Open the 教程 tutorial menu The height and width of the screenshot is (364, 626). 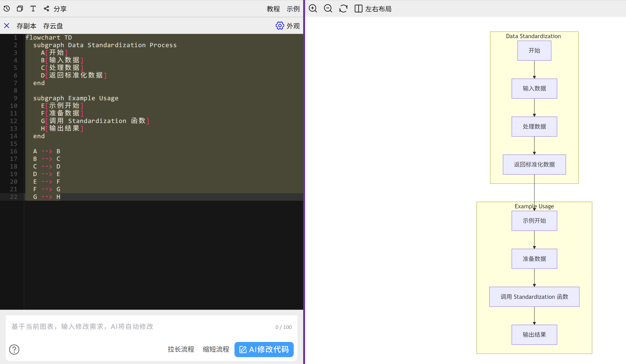click(273, 9)
